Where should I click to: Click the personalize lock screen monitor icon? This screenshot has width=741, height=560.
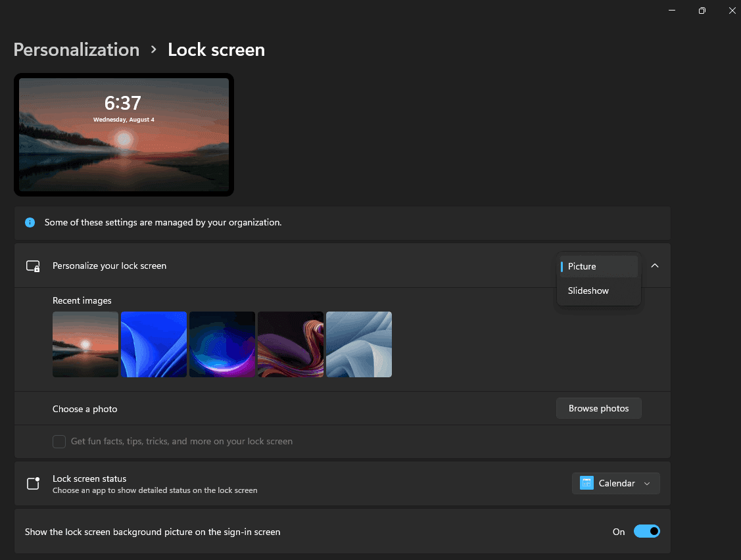pyautogui.click(x=32, y=266)
